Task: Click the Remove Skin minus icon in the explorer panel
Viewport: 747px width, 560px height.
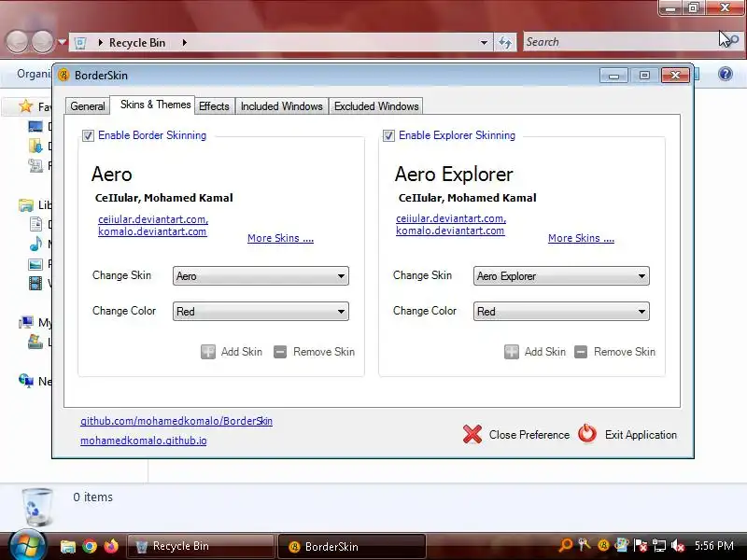Action: click(581, 352)
